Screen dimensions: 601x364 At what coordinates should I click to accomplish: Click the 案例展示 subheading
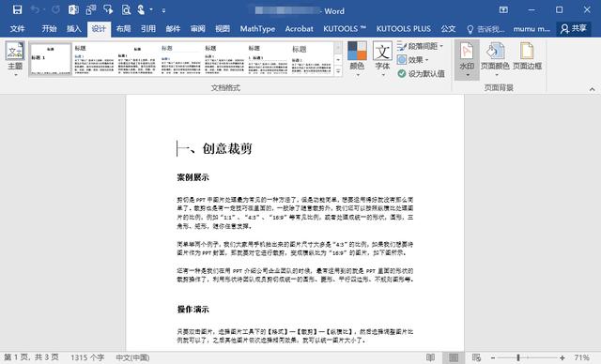[x=193, y=177]
